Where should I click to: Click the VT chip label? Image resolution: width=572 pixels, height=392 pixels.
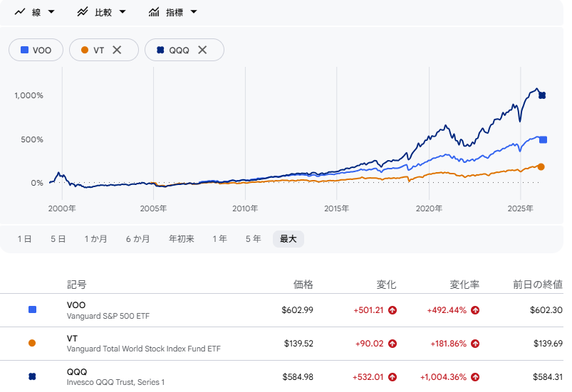[99, 51]
